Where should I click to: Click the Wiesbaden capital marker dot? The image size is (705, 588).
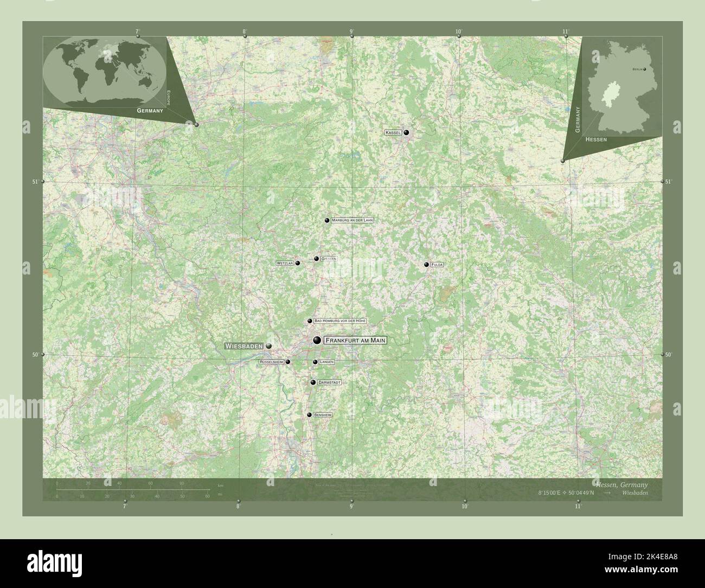pos(268,346)
